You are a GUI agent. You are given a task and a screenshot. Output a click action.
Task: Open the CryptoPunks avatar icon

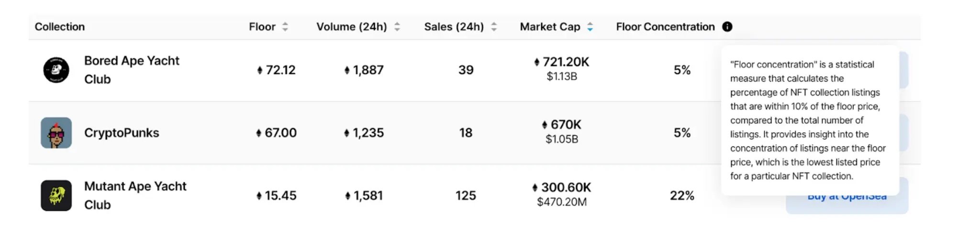[x=56, y=132]
